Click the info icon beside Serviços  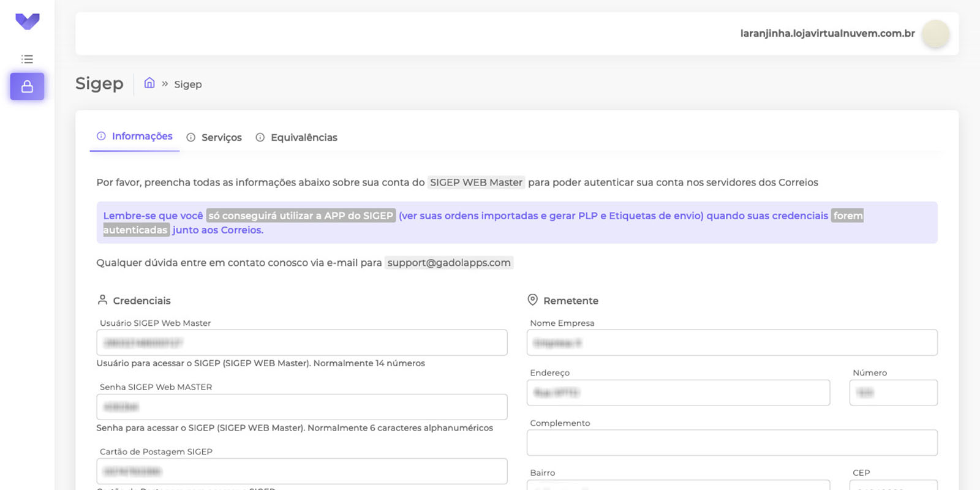190,137
